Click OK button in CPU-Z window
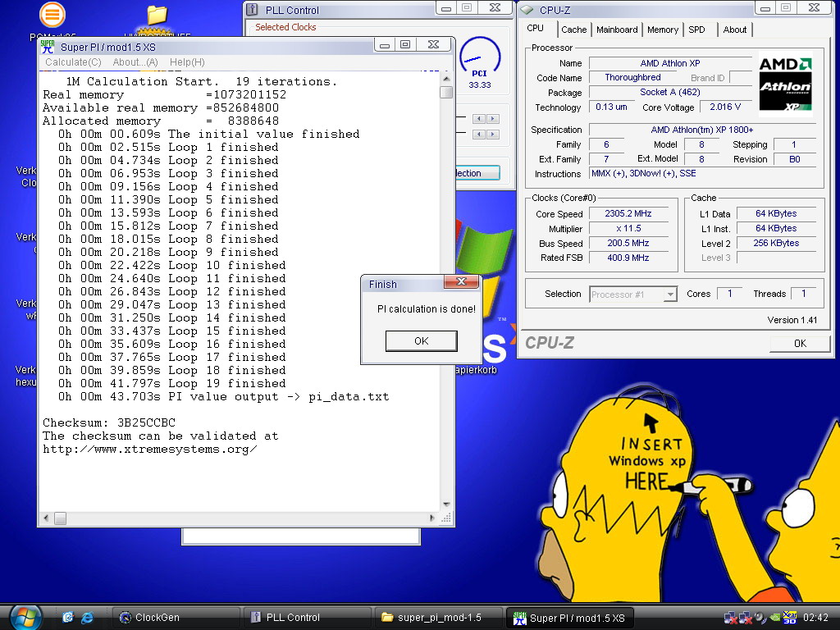This screenshot has height=630, width=840. pyautogui.click(x=800, y=344)
